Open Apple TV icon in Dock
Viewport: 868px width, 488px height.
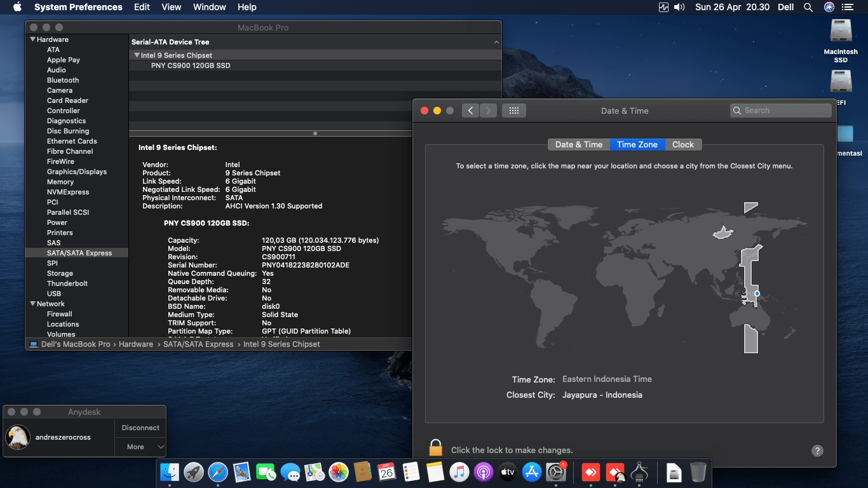point(507,472)
